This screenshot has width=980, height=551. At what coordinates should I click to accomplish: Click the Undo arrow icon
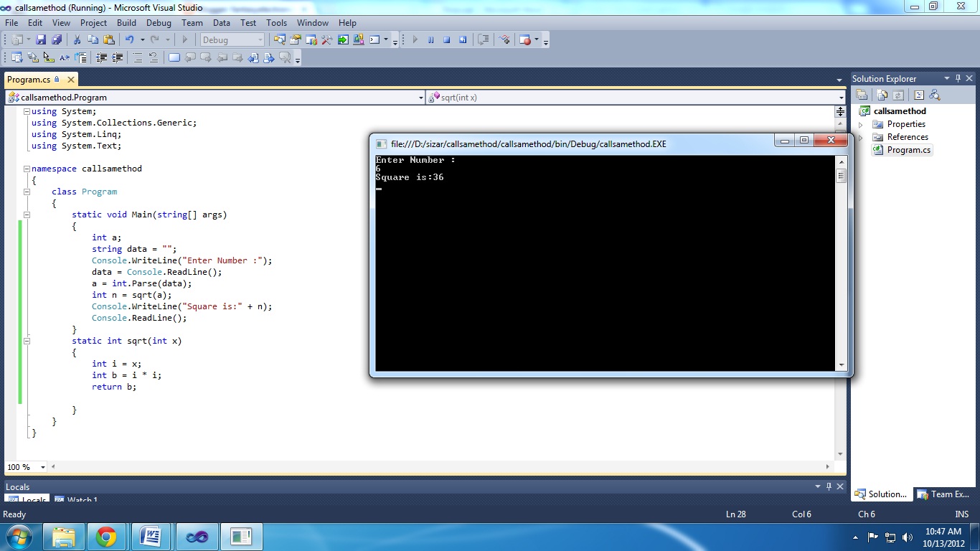(129, 40)
